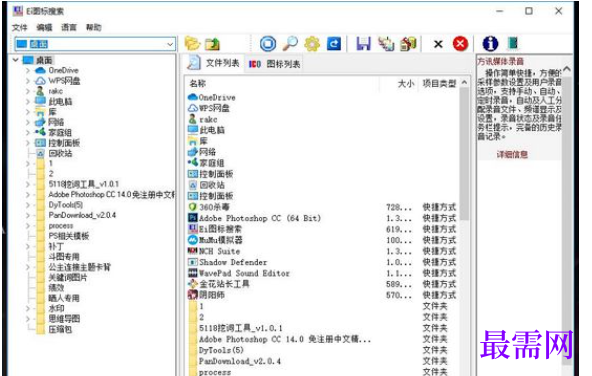
Task: Open the 语言 menu
Action: point(69,28)
